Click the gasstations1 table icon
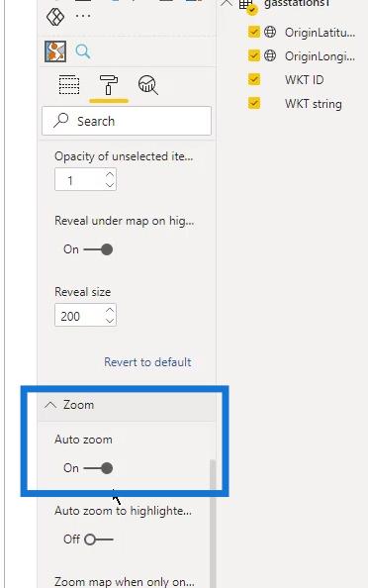This screenshot has width=368, height=588. click(x=246, y=5)
